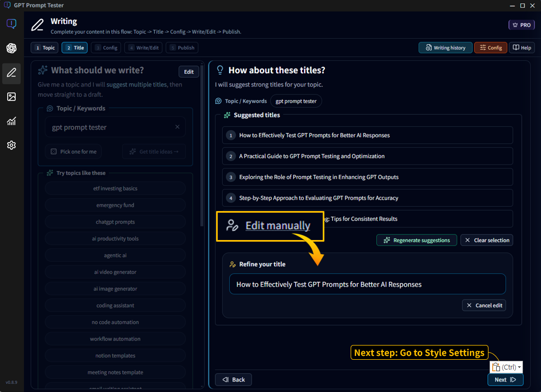This screenshot has width=541, height=392.
Task: Click Regenerate suggestions
Action: click(x=416, y=239)
